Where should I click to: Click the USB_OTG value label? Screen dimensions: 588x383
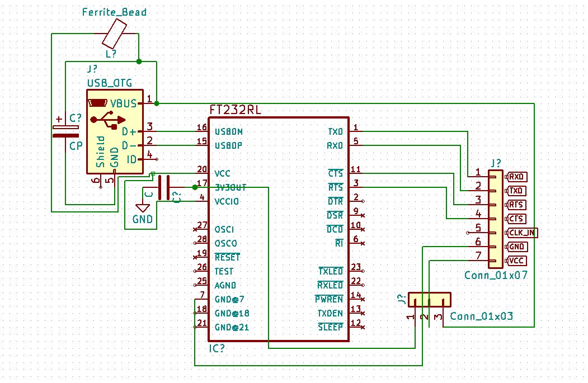(110, 83)
